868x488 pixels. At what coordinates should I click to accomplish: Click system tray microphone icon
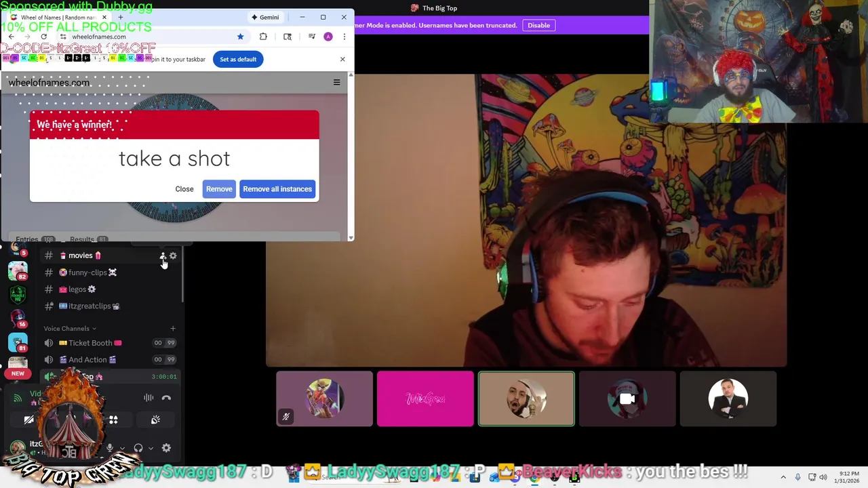(x=797, y=477)
